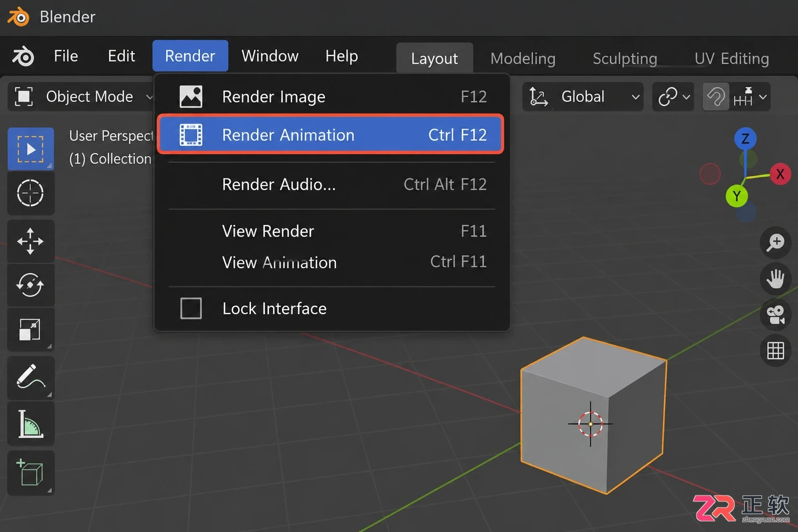
Task: Select the Annotate pencil tool
Action: click(30, 377)
